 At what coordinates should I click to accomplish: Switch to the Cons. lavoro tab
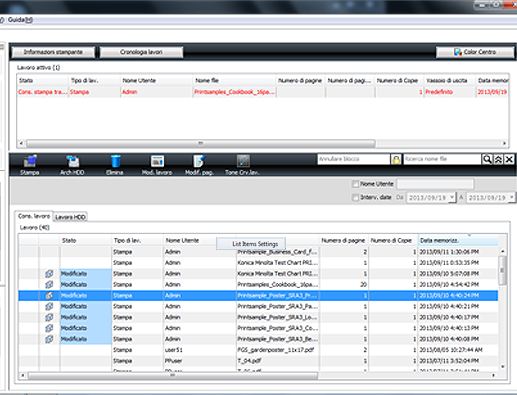point(34,216)
